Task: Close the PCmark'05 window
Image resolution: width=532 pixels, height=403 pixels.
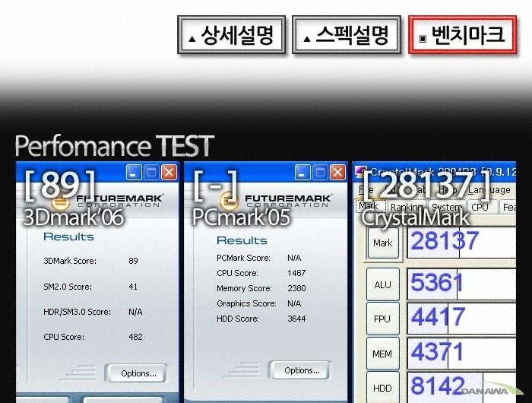Action: [337, 173]
